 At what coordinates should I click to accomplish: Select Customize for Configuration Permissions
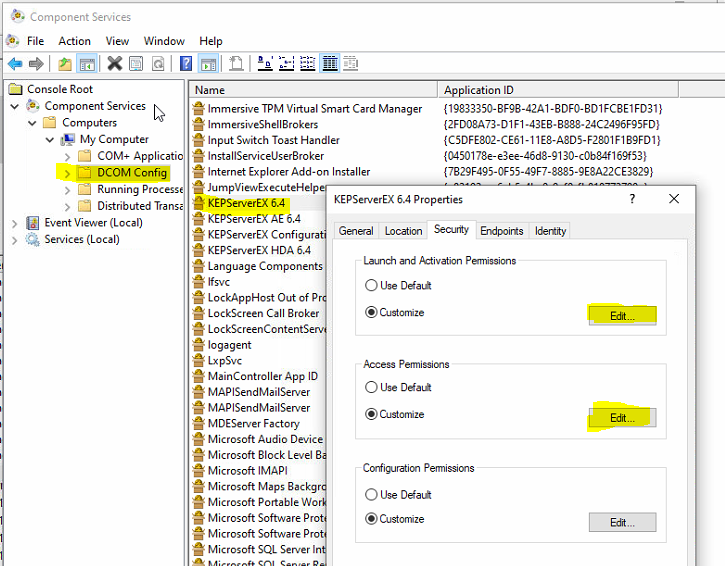point(371,519)
